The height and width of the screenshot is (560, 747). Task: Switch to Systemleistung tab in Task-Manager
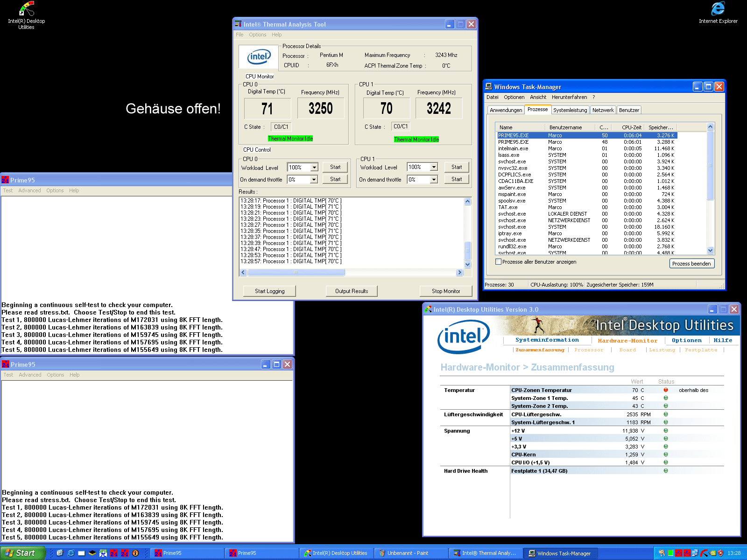[570, 110]
